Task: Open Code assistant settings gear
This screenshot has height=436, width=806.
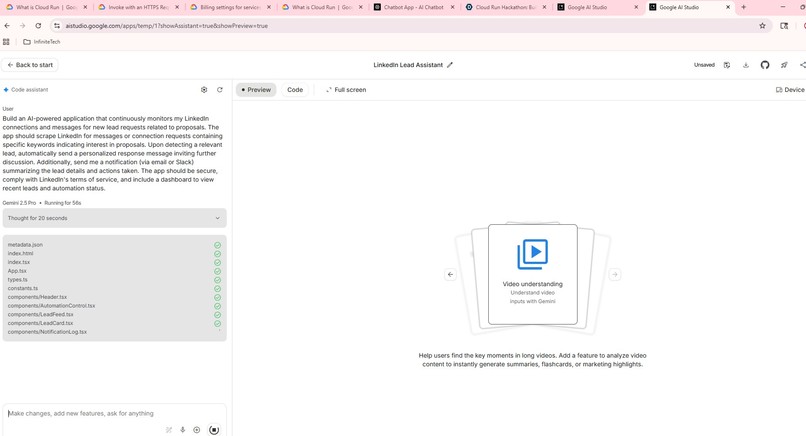Action: [204, 89]
